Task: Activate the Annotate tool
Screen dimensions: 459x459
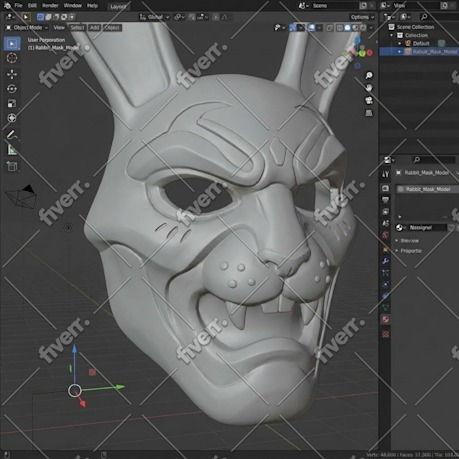Action: pos(12,135)
